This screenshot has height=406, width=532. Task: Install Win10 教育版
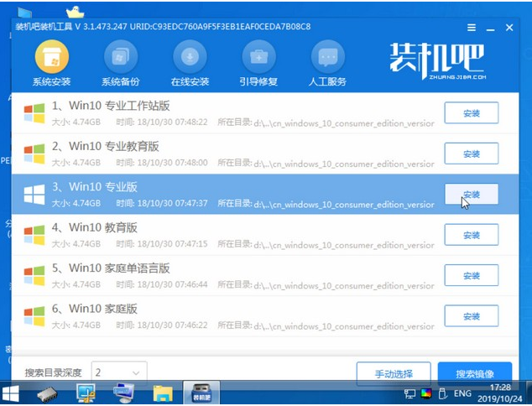pos(472,235)
